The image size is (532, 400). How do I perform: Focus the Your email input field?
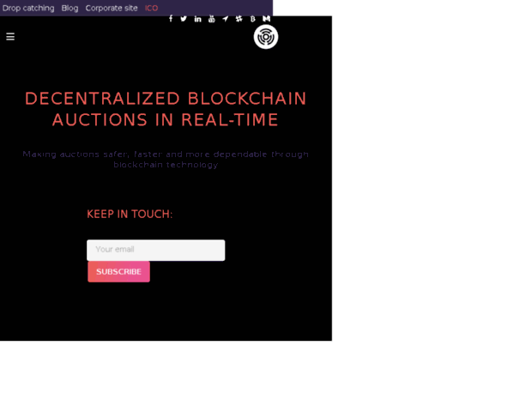click(155, 251)
